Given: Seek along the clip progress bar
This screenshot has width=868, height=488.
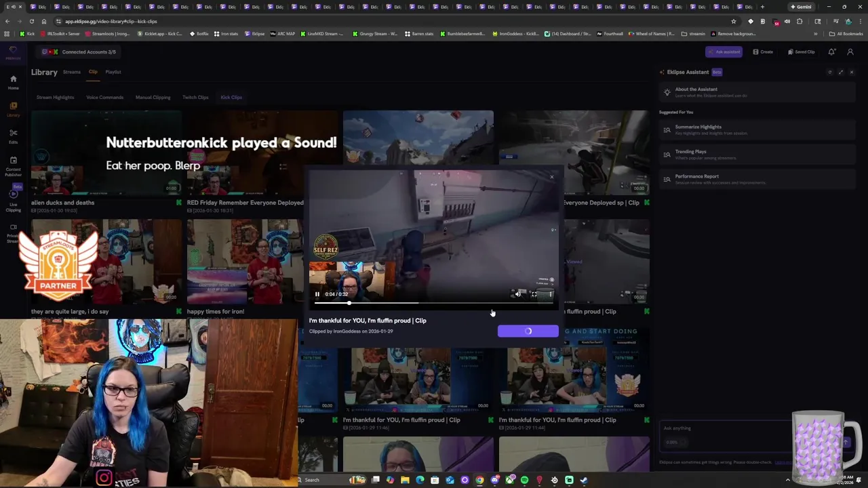Looking at the screenshot, I should tap(434, 303).
